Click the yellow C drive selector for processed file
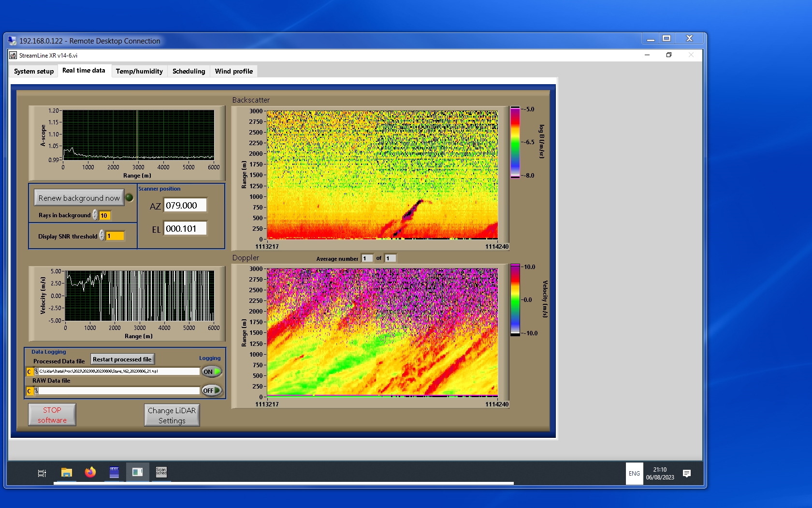 pyautogui.click(x=29, y=372)
